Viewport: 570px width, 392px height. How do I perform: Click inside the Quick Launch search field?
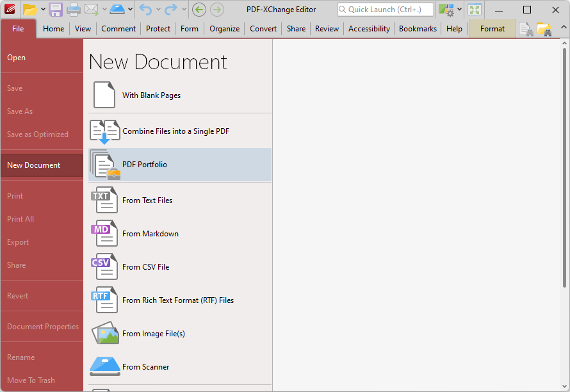386,10
